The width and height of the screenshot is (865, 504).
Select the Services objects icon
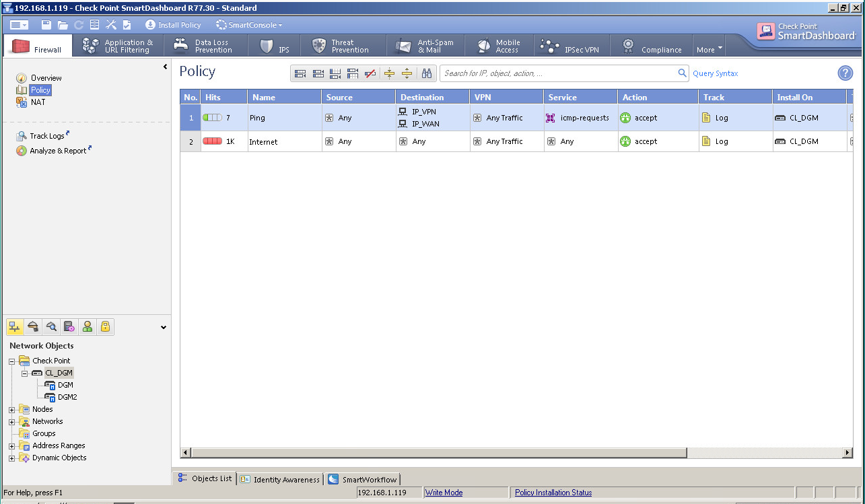point(33,327)
